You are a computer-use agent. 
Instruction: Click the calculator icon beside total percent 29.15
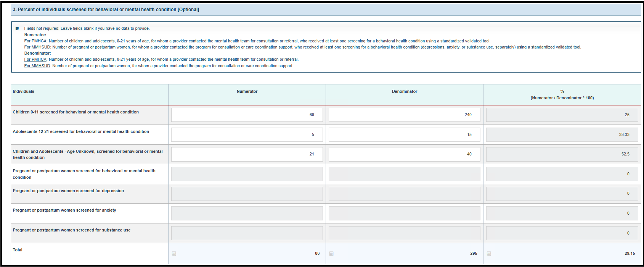coord(489,254)
